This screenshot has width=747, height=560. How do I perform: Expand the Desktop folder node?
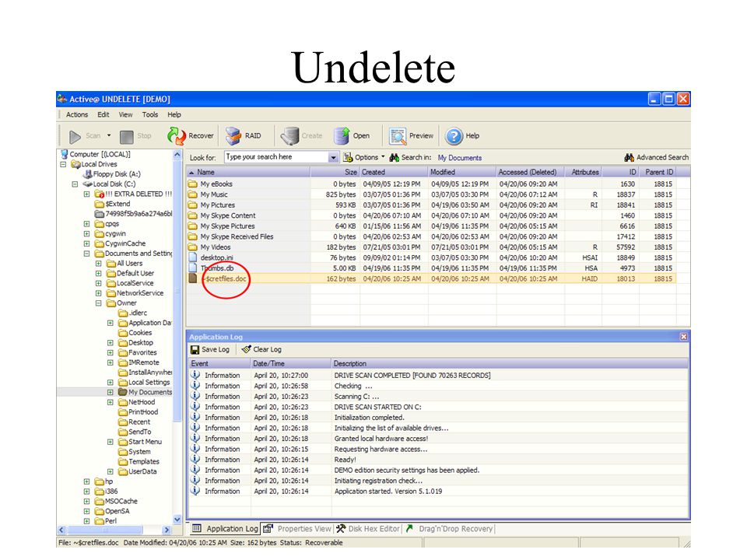tap(110, 343)
